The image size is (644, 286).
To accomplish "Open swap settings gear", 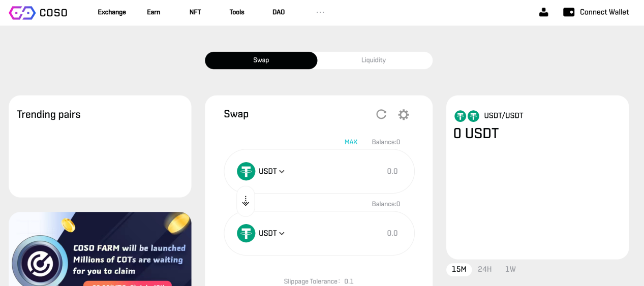I will tap(404, 114).
